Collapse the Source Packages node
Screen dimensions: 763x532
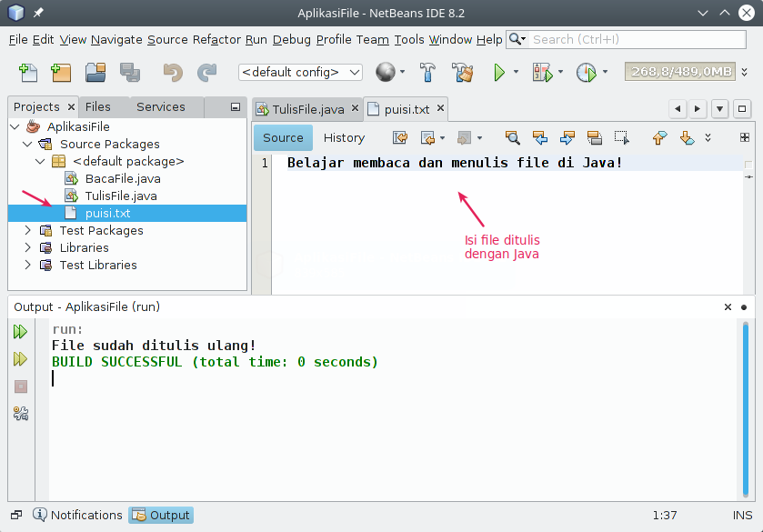click(x=27, y=144)
